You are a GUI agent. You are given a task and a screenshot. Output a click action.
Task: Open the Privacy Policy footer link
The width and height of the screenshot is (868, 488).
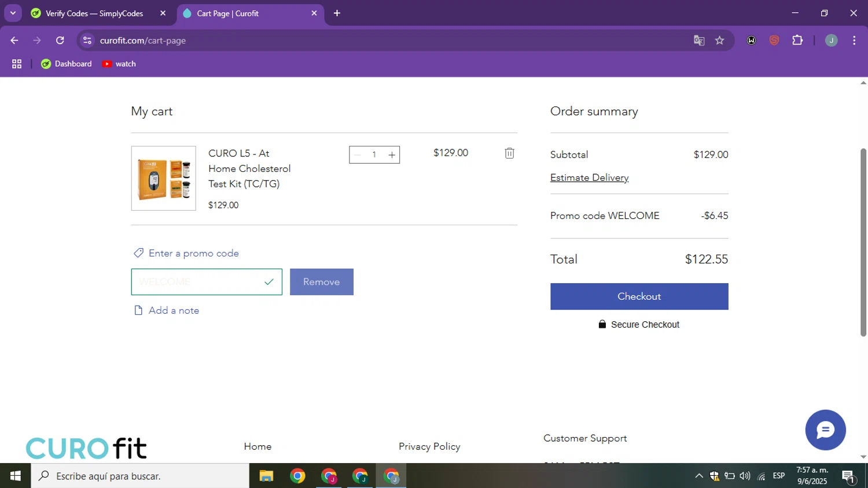click(x=429, y=446)
